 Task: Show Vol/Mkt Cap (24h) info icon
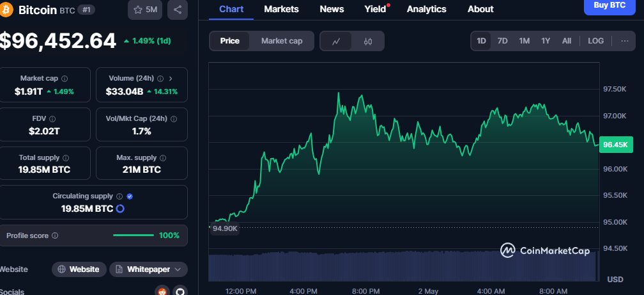click(174, 119)
